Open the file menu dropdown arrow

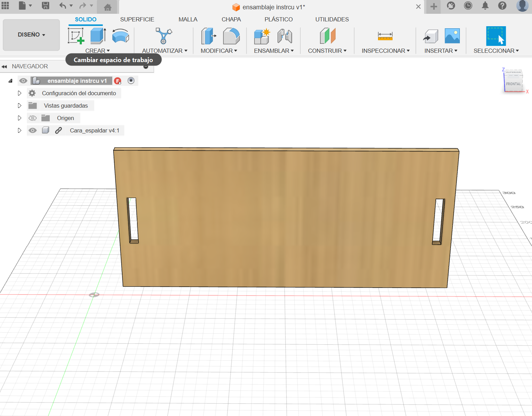30,6
